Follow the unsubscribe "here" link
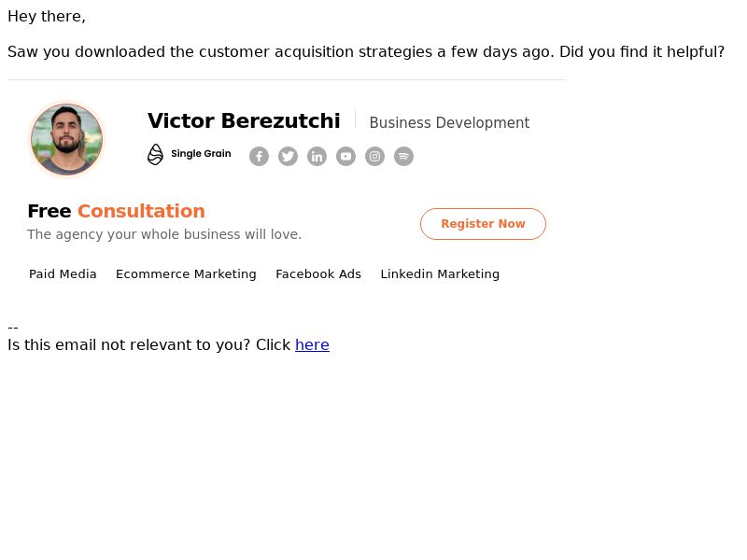747x560 pixels. click(x=312, y=344)
